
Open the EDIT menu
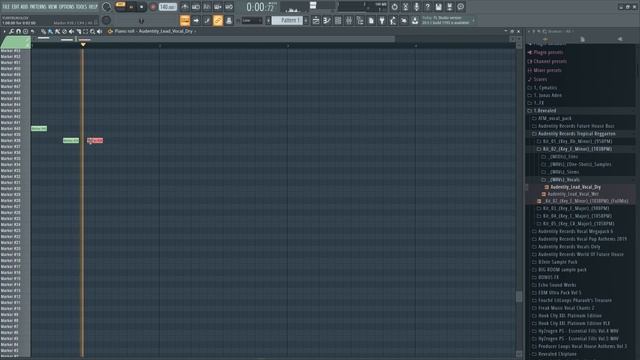[15, 7]
